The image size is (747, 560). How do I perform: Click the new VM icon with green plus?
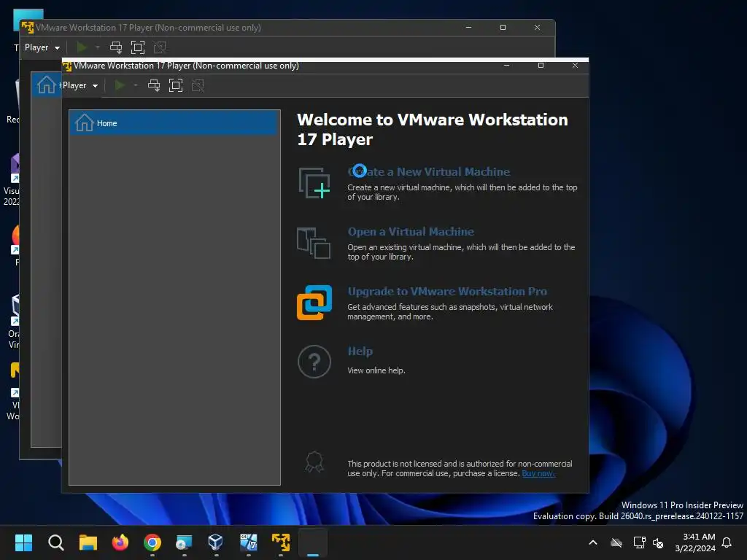point(314,183)
